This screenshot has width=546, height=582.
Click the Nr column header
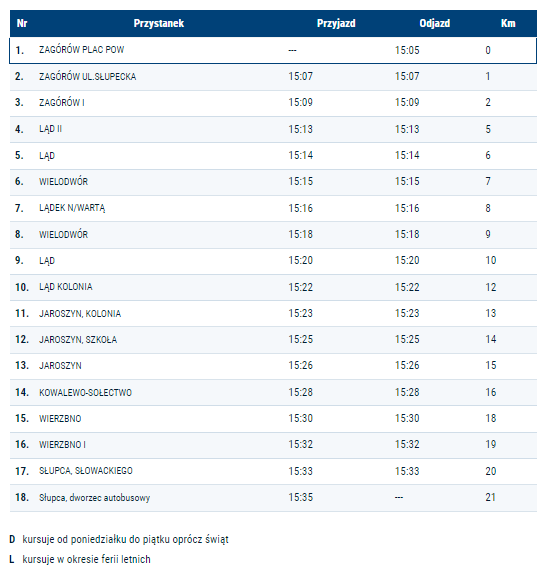point(22,23)
